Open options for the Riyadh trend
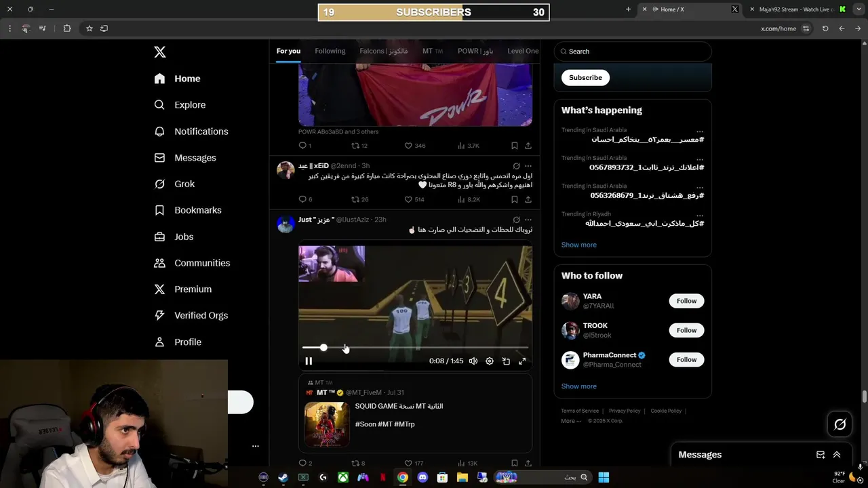868x488 pixels. point(700,214)
